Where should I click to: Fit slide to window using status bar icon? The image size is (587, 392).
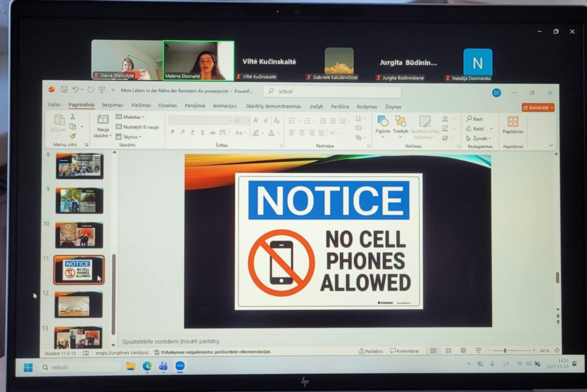tap(557, 351)
